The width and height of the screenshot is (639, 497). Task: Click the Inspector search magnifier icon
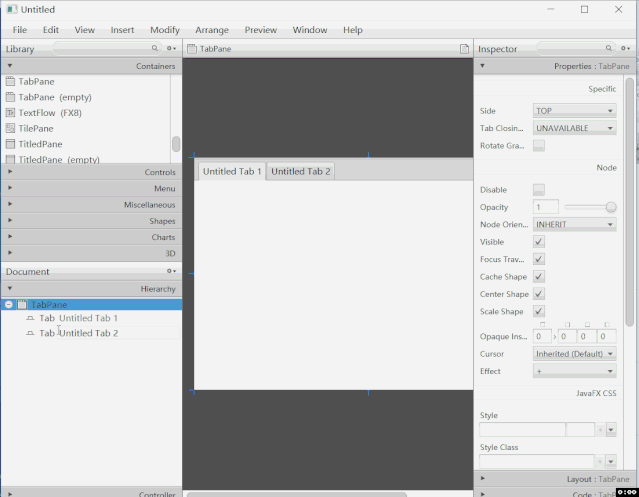(608, 48)
